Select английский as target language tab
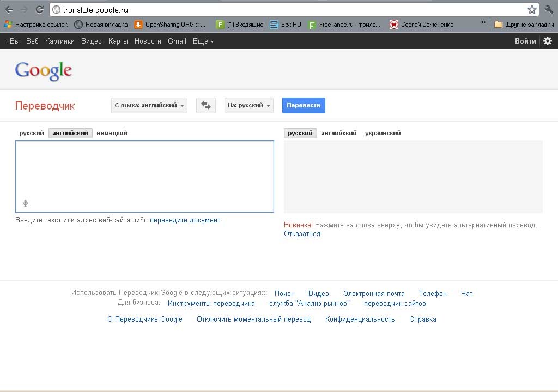The width and height of the screenshot is (558, 392). point(339,133)
